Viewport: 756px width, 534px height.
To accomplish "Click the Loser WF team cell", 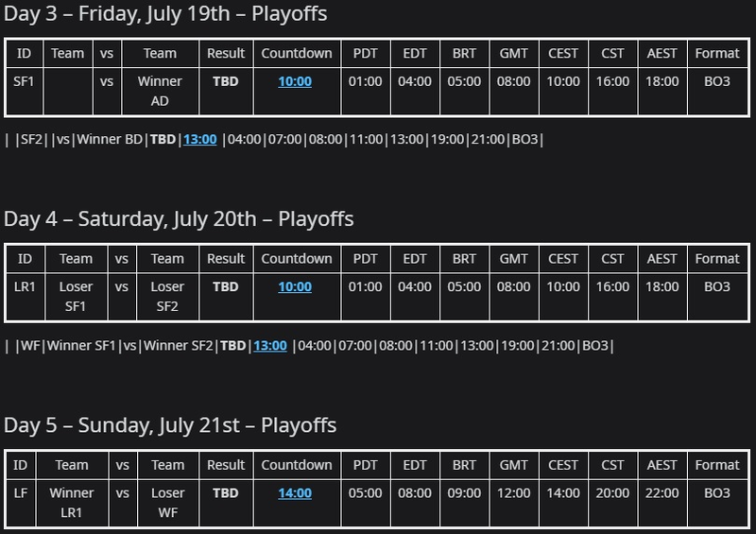I will [168, 503].
